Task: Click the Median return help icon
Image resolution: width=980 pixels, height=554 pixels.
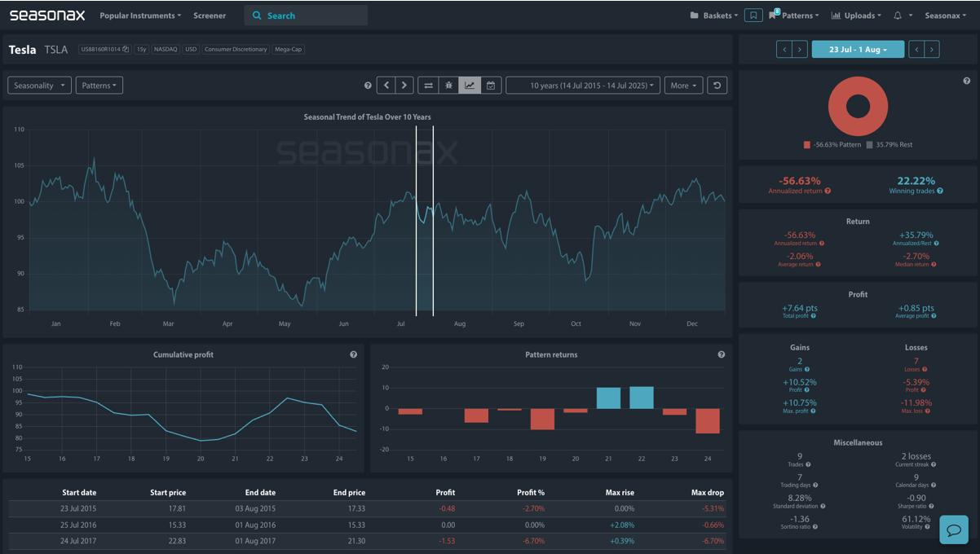Action: point(934,264)
